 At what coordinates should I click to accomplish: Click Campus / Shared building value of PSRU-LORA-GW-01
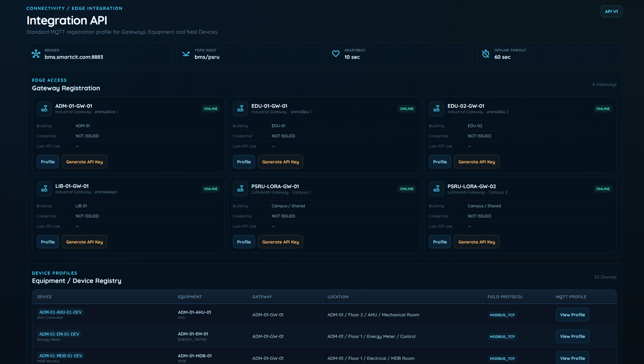(x=288, y=206)
